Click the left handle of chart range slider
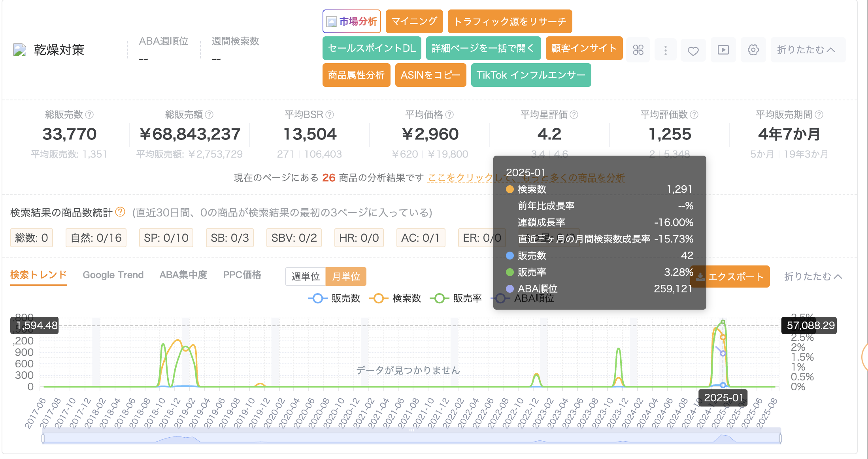The width and height of the screenshot is (868, 459). 43,438
